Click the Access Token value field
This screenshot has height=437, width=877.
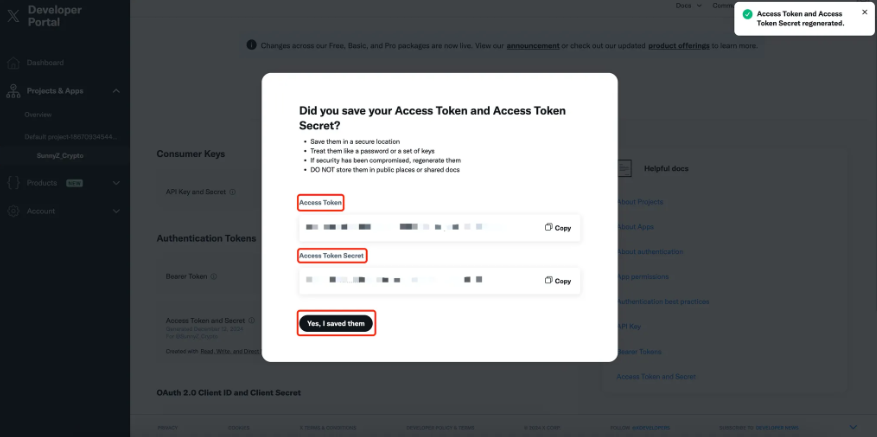(x=440, y=228)
